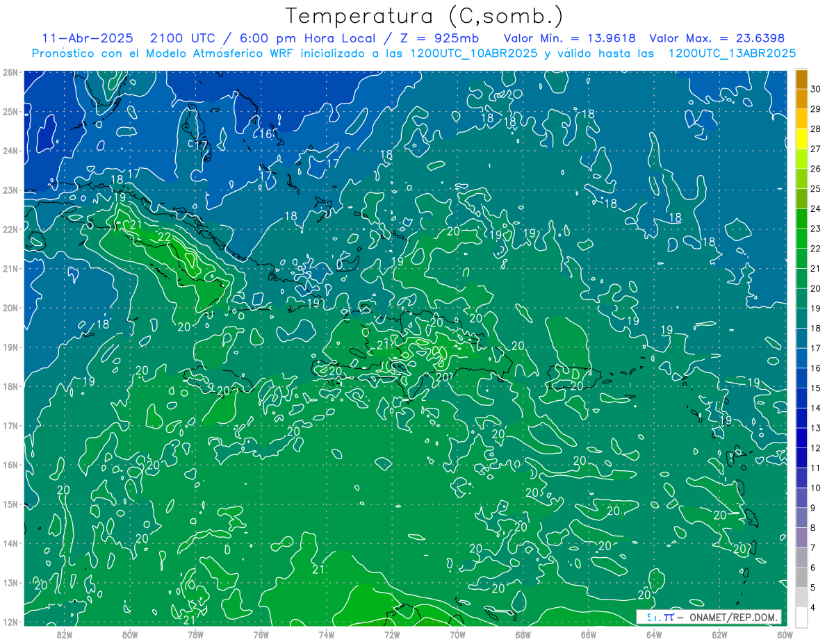Click the '13N' latitude axis label
834x644 pixels.
coord(10,582)
